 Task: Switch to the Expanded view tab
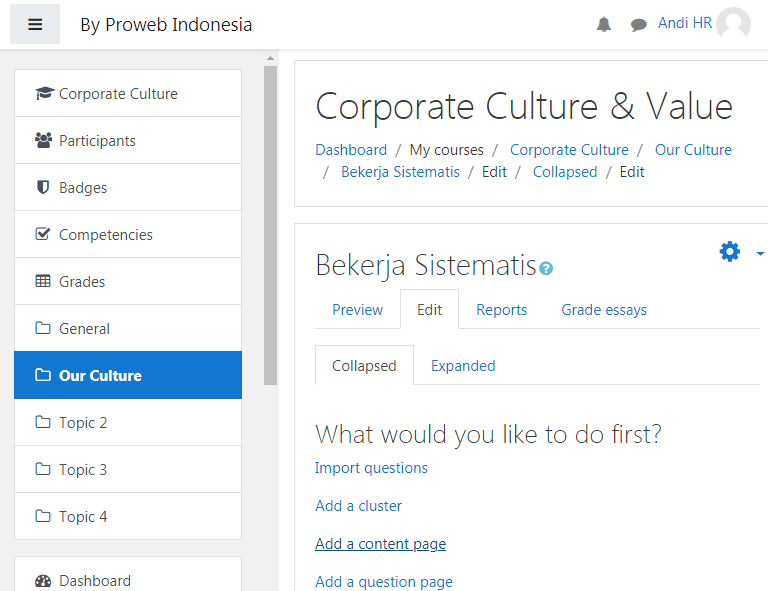click(463, 366)
